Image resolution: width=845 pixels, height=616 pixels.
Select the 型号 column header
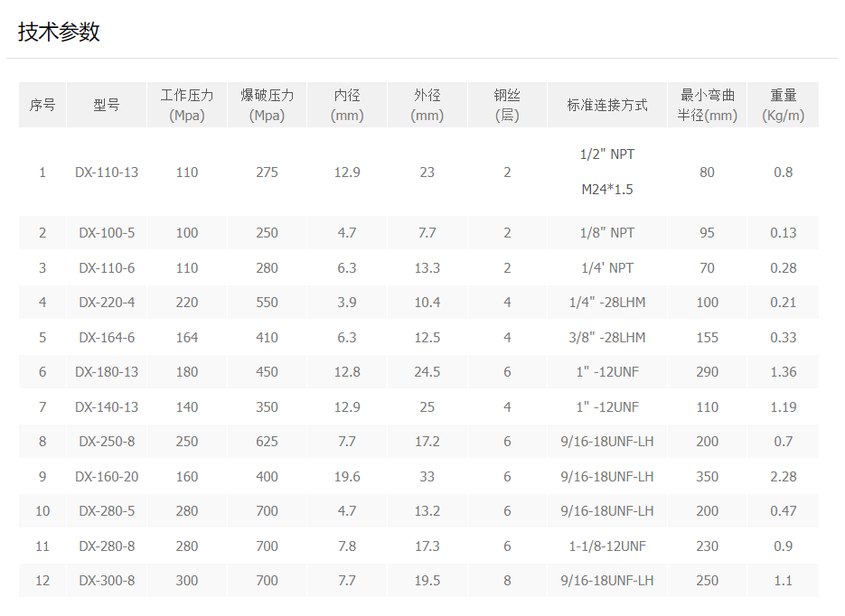[x=107, y=105]
